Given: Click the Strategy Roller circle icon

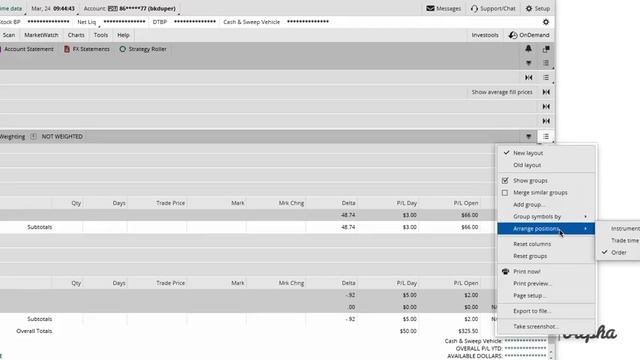Looking at the screenshot, I should [x=122, y=49].
